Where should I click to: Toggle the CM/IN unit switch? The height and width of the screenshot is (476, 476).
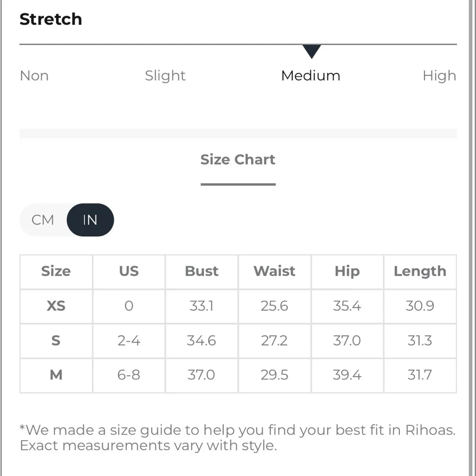click(67, 220)
